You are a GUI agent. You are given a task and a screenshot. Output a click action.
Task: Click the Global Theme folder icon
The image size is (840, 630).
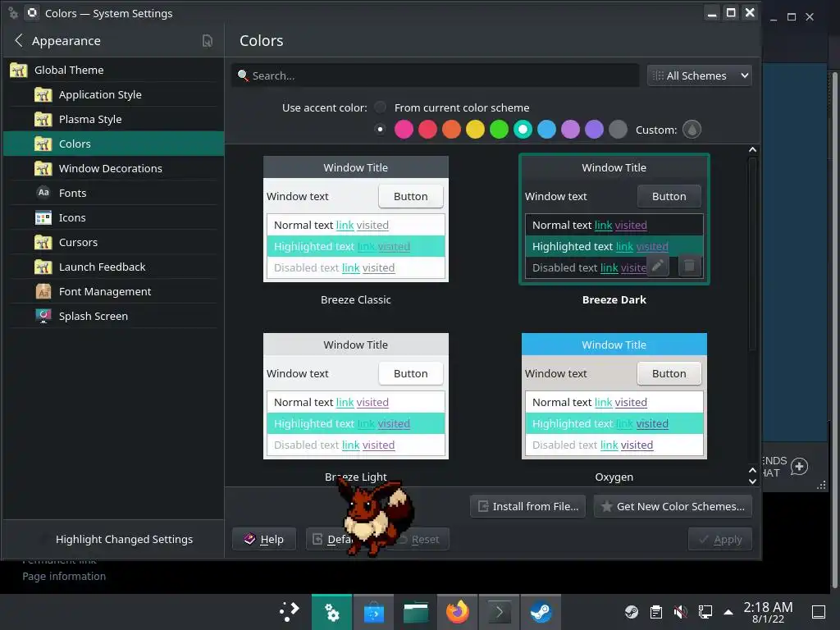(19, 71)
